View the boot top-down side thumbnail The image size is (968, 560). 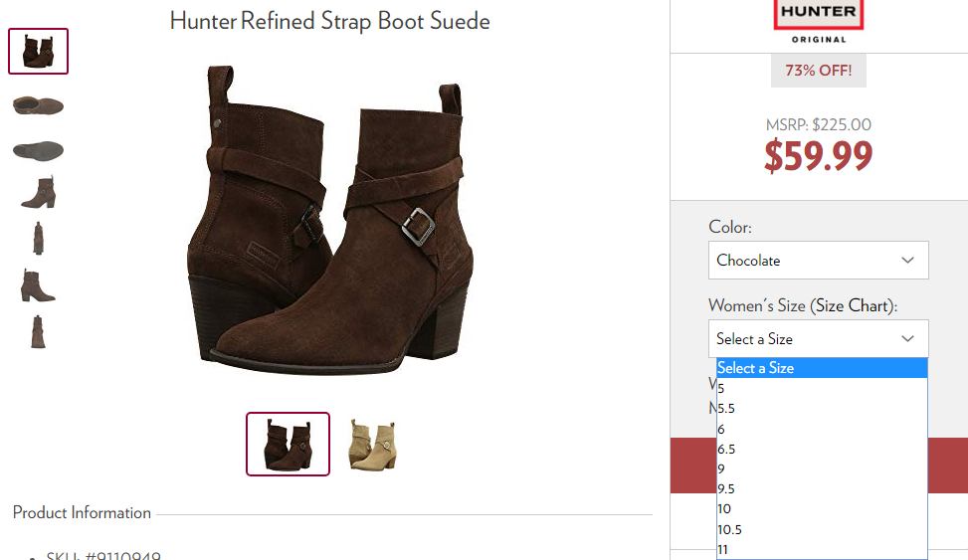(x=38, y=105)
